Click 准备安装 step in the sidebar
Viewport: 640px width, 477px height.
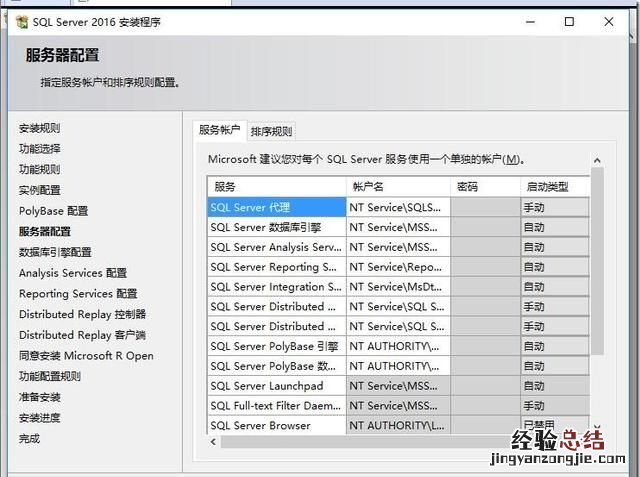[40, 397]
